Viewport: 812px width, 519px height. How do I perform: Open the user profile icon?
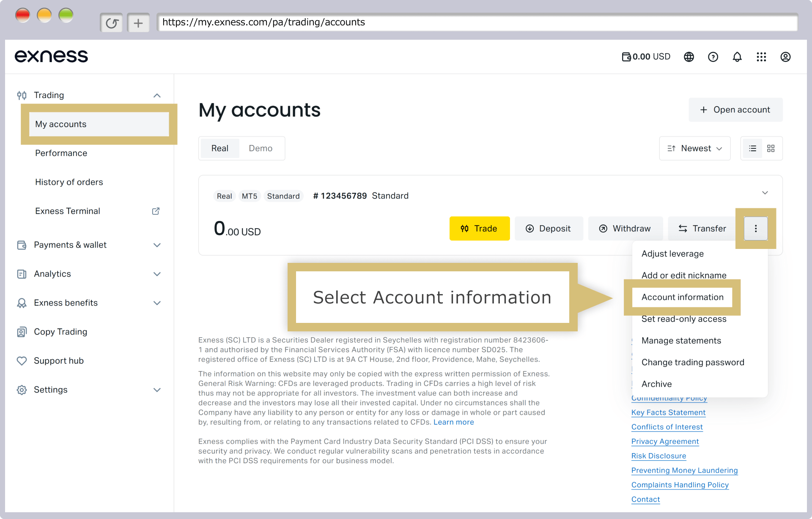tap(785, 57)
